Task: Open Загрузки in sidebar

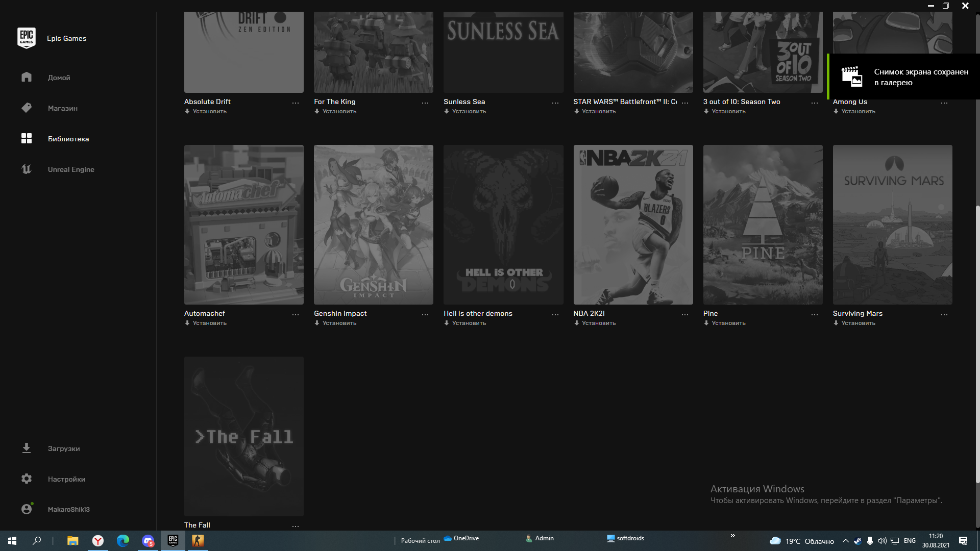Action: pos(64,448)
